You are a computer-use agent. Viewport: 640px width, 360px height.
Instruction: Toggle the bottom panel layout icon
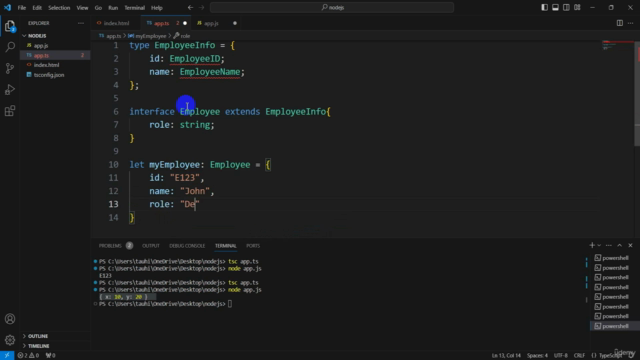click(556, 7)
